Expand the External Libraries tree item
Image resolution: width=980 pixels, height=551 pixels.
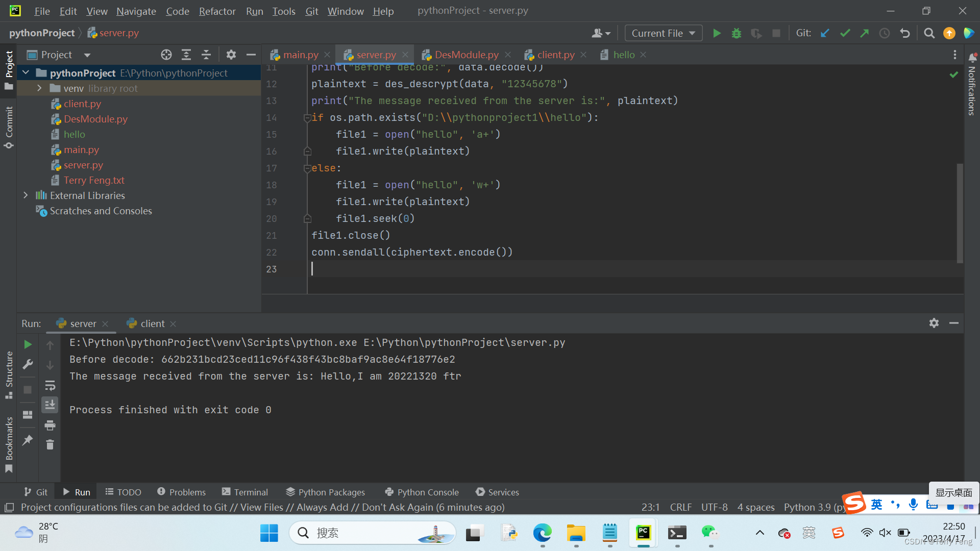click(24, 195)
